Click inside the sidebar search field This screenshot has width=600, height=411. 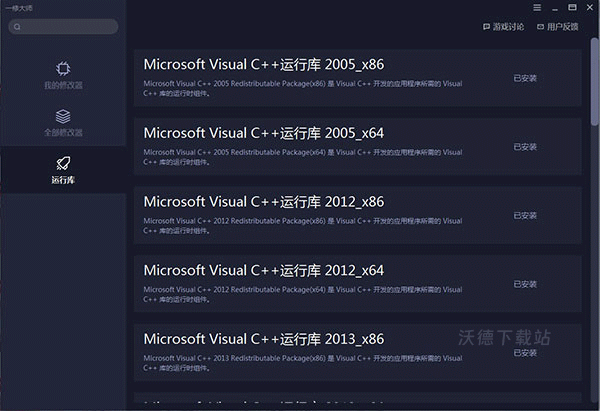pos(63,27)
